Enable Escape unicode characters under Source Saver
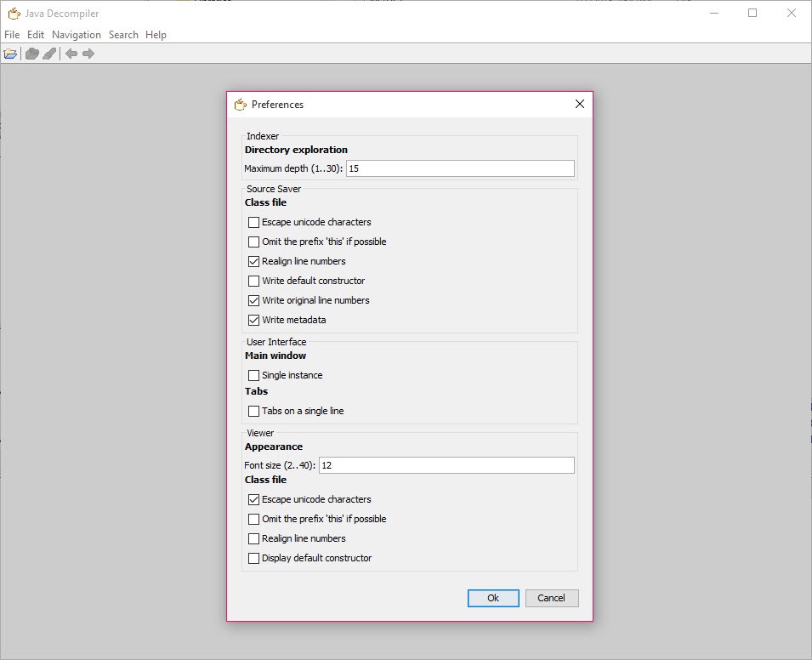 tap(253, 222)
